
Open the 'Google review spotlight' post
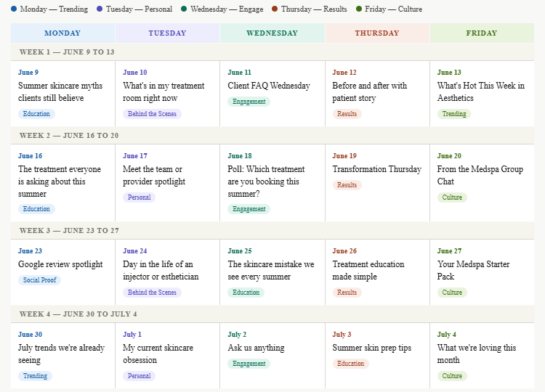pos(60,264)
